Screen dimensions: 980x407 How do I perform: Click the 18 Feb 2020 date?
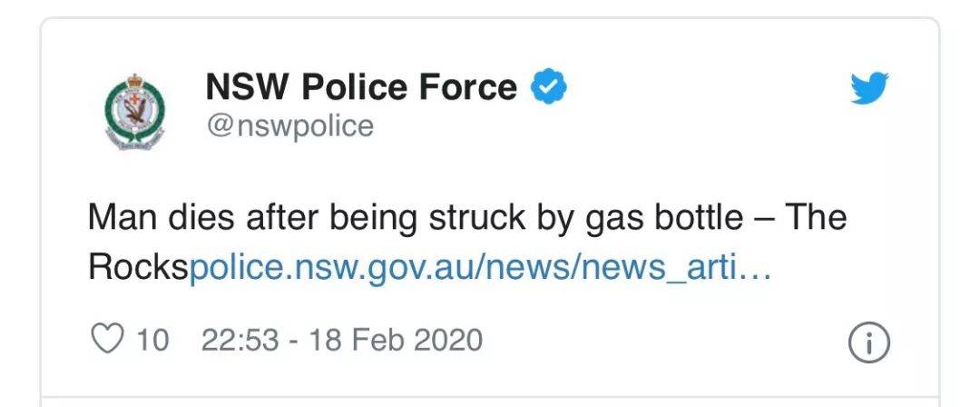point(396,340)
